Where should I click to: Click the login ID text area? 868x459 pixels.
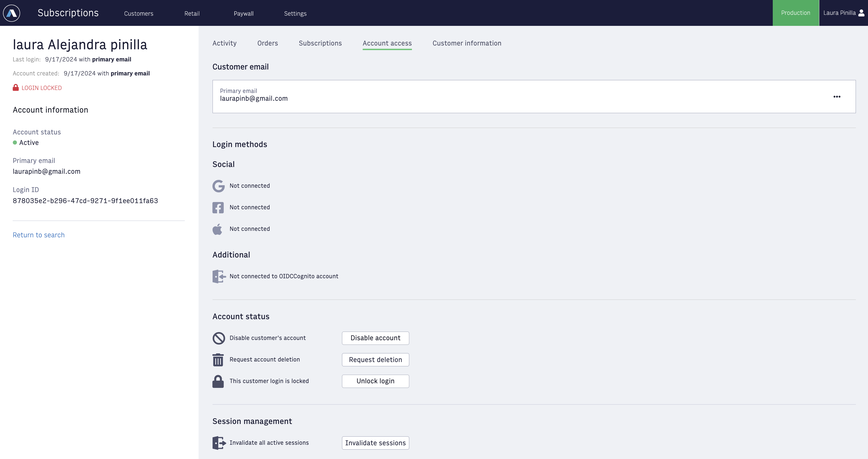pyautogui.click(x=85, y=200)
